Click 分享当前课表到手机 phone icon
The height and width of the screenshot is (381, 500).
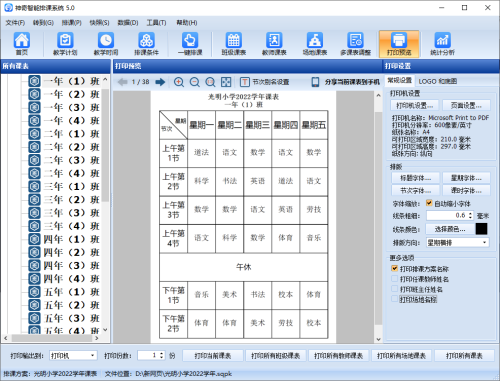[x=315, y=82]
